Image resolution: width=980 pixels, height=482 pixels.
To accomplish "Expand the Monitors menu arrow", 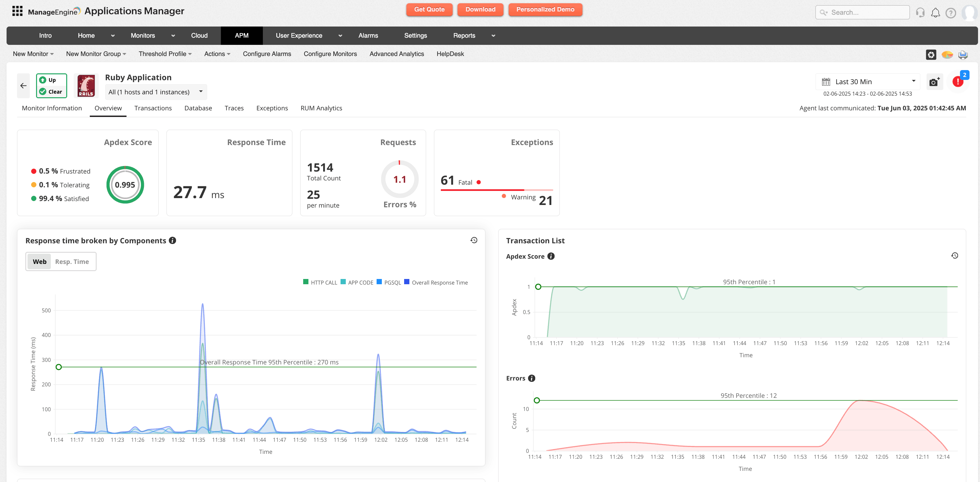I will (x=173, y=35).
